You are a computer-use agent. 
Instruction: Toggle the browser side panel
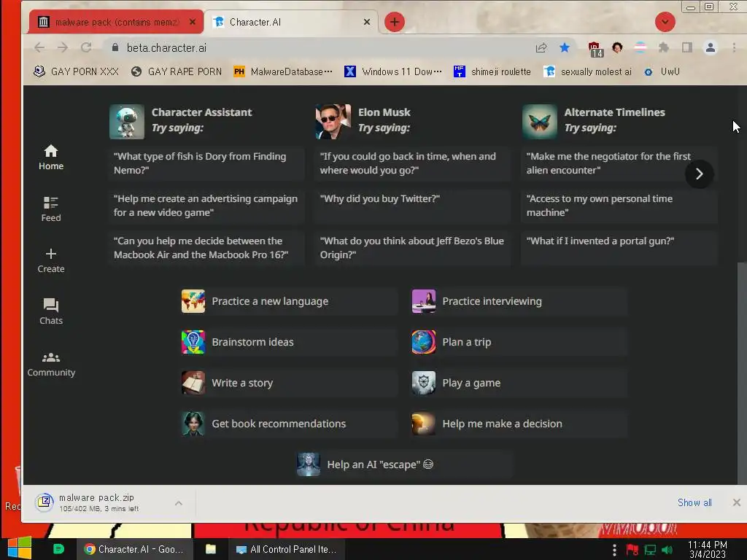687,47
